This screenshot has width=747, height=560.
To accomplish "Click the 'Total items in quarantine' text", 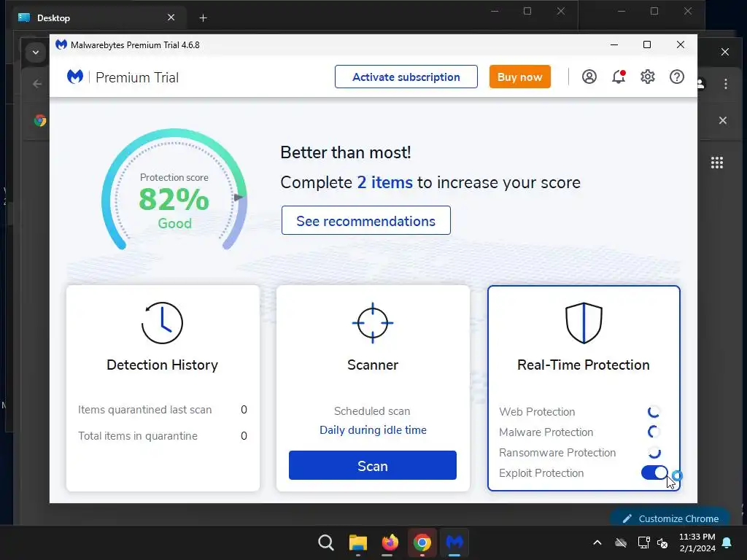I will click(x=138, y=436).
